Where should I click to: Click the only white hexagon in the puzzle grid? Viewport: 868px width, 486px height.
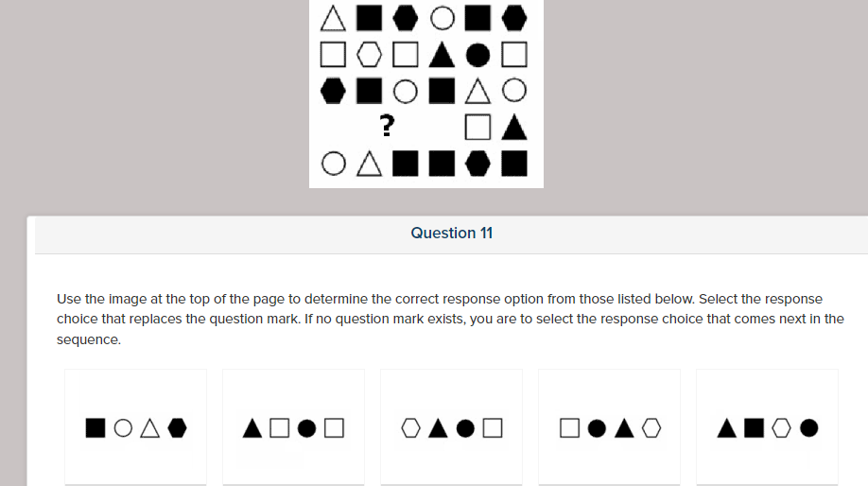tap(370, 55)
